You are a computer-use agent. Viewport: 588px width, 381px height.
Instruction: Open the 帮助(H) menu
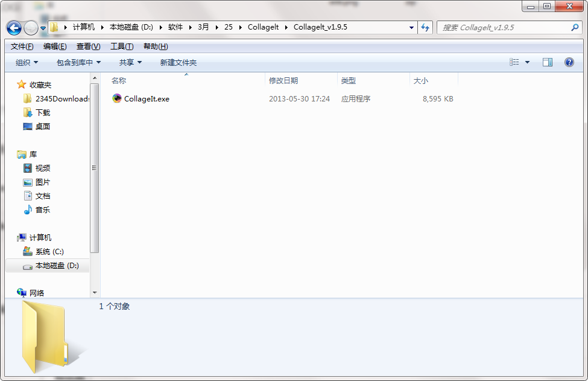156,46
